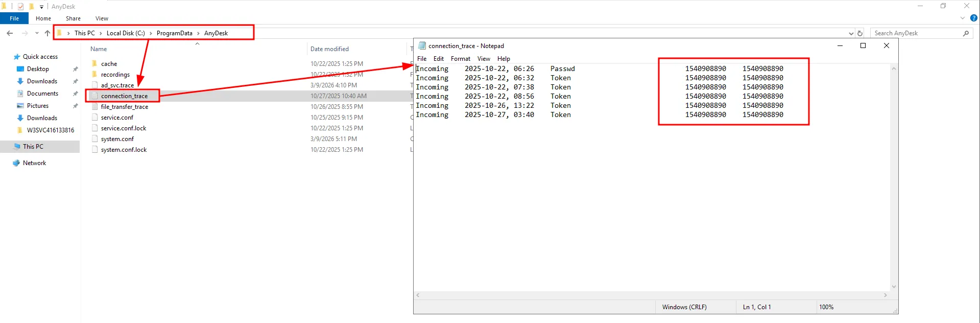This screenshot has height=323, width=980.
Task: Select This PC in the navigation pane
Action: [33, 147]
